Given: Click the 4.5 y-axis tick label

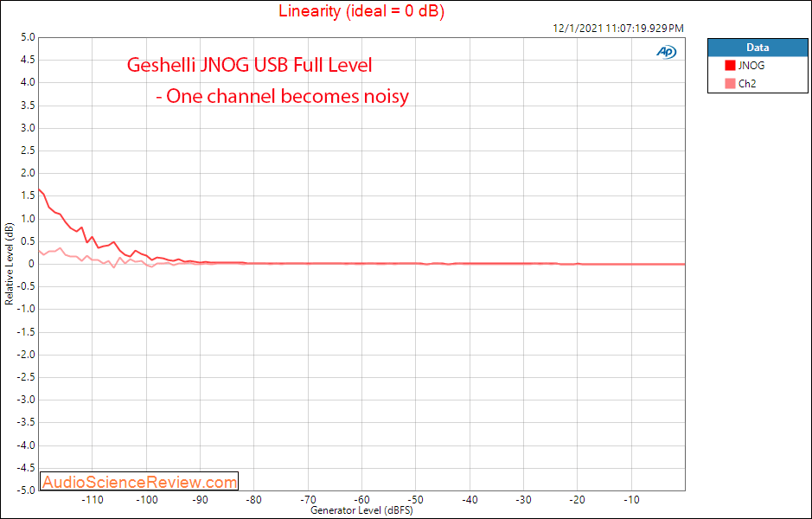Looking at the screenshot, I should pos(29,60).
